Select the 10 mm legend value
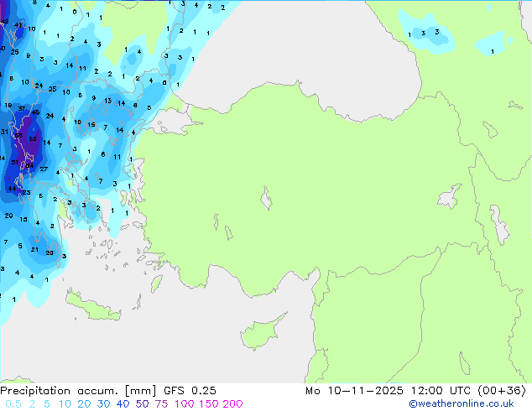The height and width of the screenshot is (411, 532). (x=64, y=403)
